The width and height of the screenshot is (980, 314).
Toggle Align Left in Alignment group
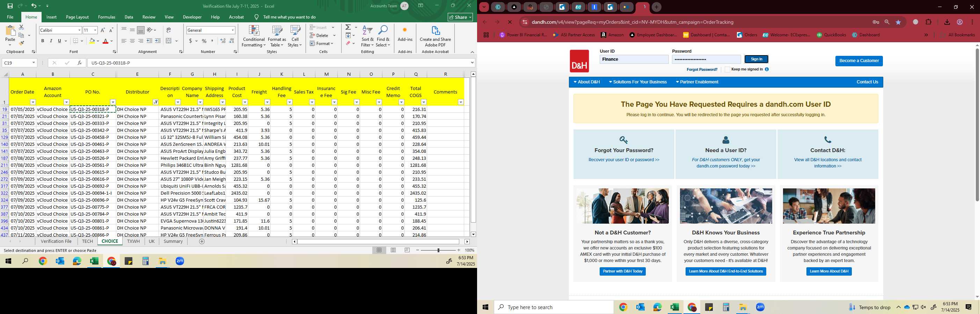pos(124,41)
